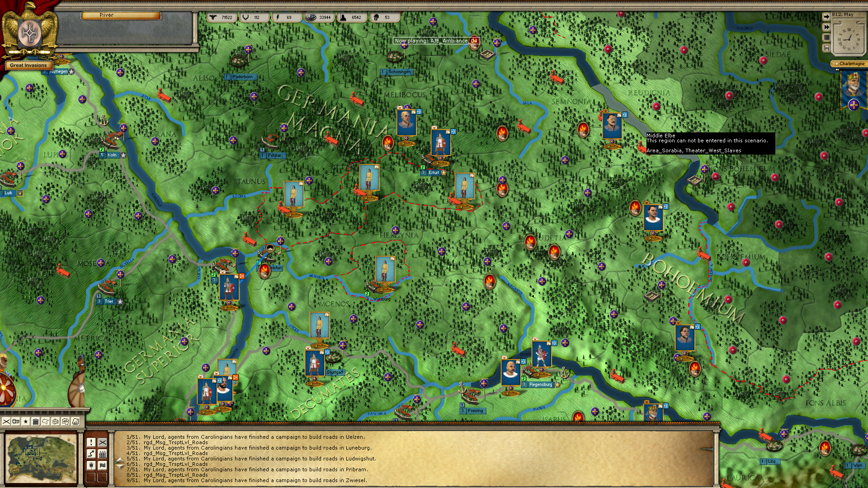
Task: Save game with floppy disk icon
Action: (x=826, y=48)
